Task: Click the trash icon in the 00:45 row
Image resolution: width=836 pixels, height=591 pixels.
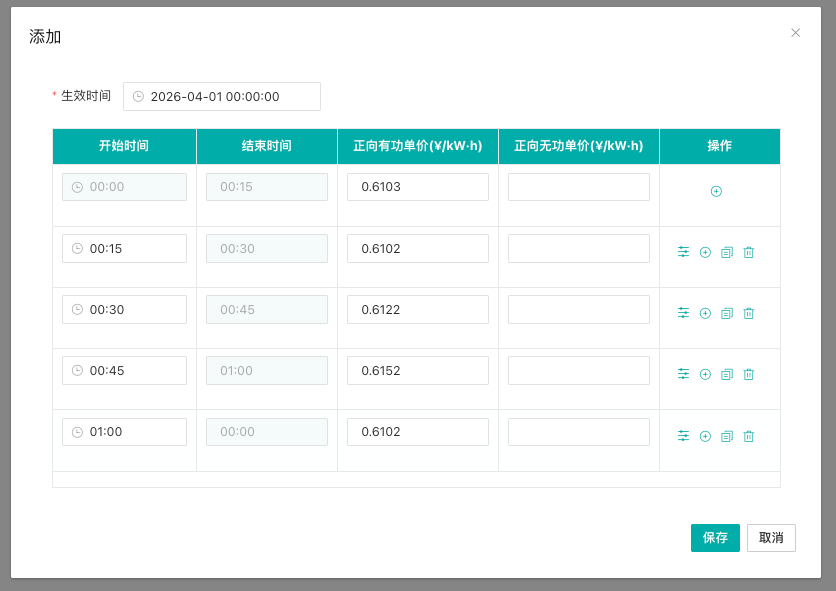Action: click(x=748, y=374)
